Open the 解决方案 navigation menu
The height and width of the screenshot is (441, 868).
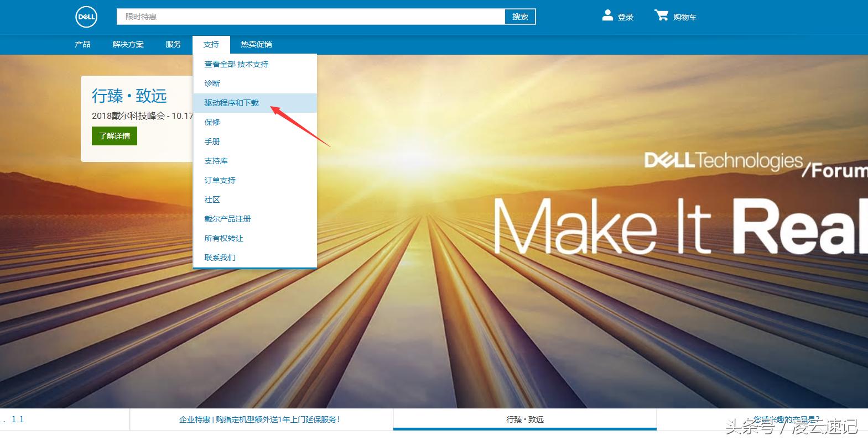click(x=128, y=44)
